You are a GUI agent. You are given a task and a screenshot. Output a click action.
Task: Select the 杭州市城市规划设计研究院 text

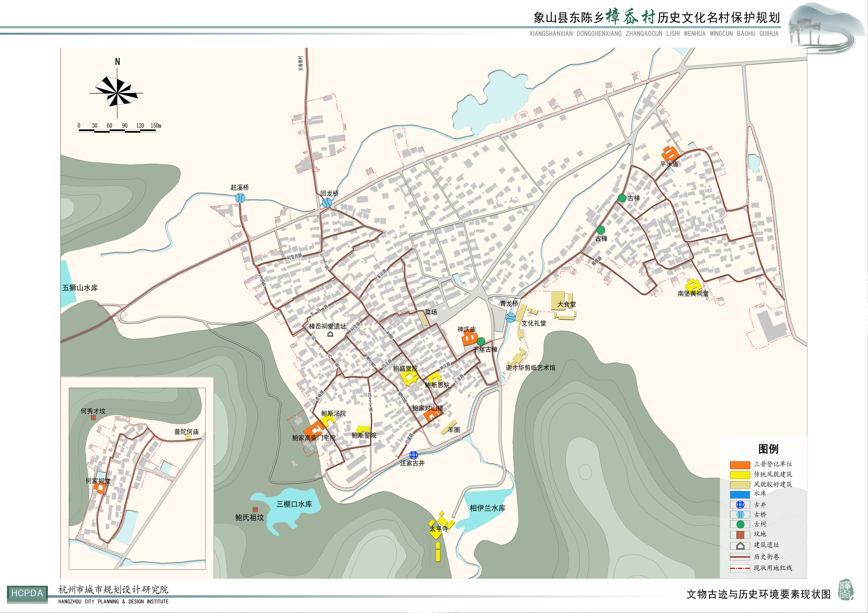[113, 590]
